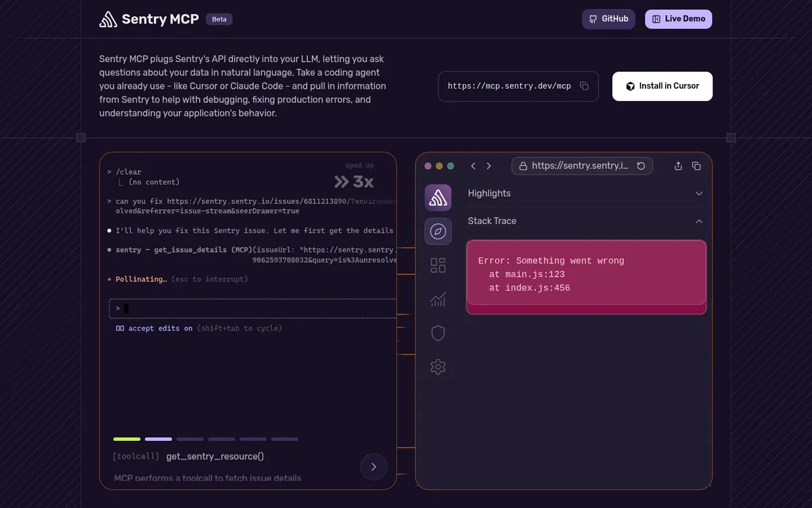
Task: Click the green window dot
Action: click(451, 166)
